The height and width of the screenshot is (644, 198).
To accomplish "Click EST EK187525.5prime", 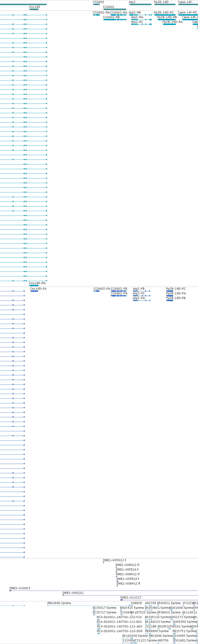I will click(143, 613).
